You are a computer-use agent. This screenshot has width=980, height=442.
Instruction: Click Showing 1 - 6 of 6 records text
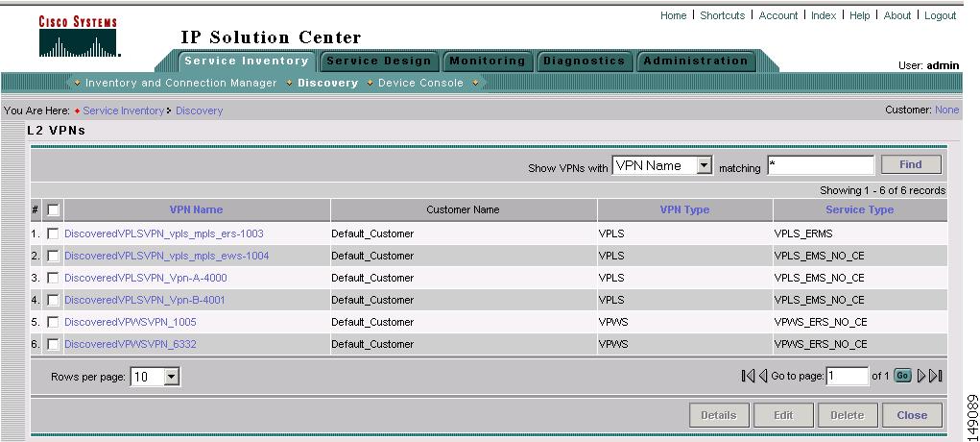pyautogui.click(x=882, y=190)
